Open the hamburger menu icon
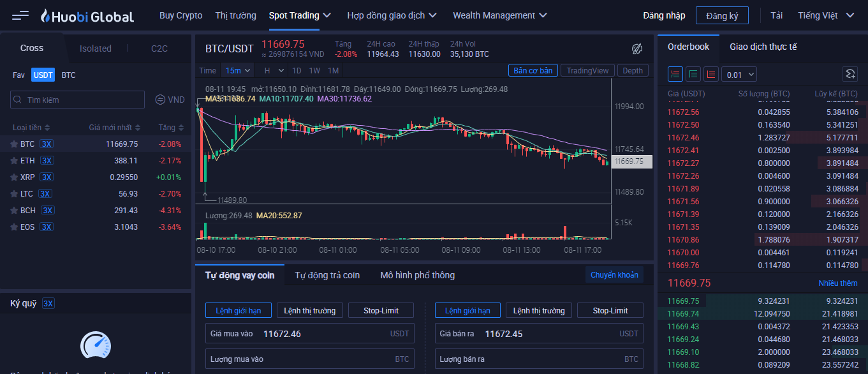 20,15
